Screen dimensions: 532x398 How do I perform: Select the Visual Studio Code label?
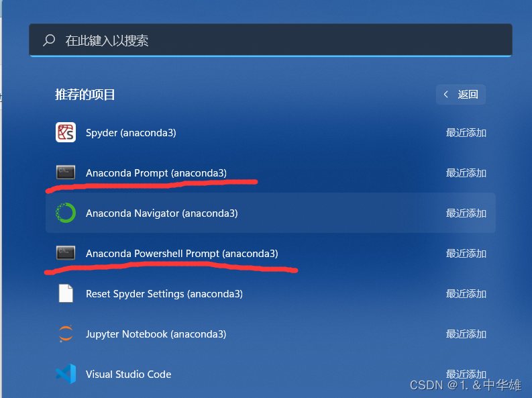(129, 375)
